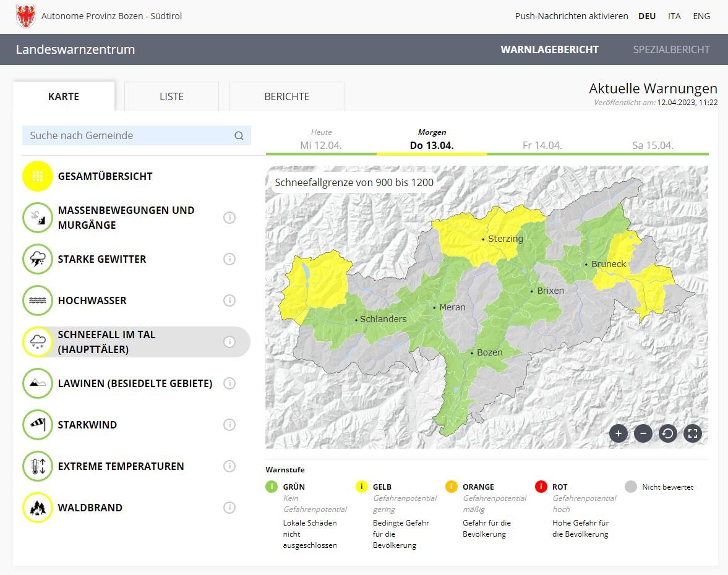Open info popup for Waldbrand
728x575 pixels.
tap(229, 508)
